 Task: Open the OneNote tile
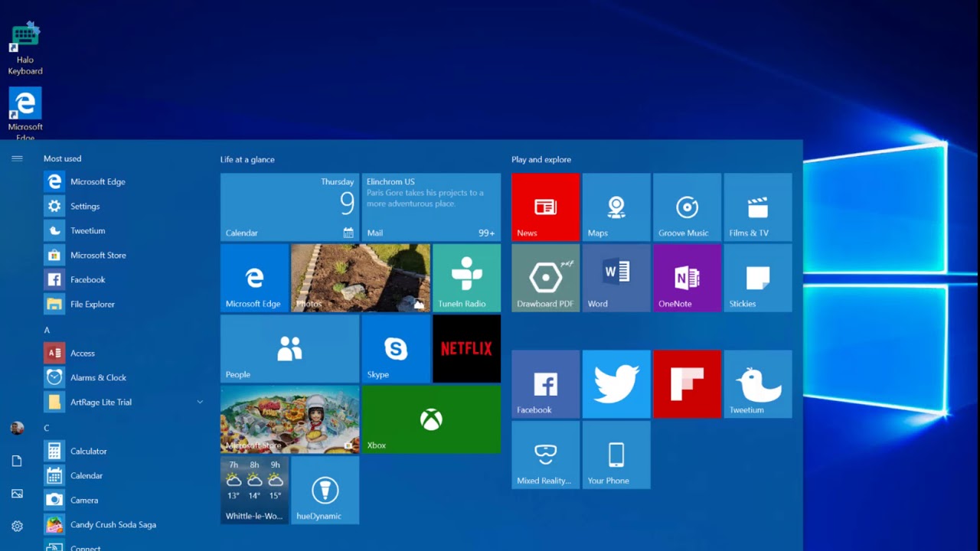pyautogui.click(x=687, y=278)
